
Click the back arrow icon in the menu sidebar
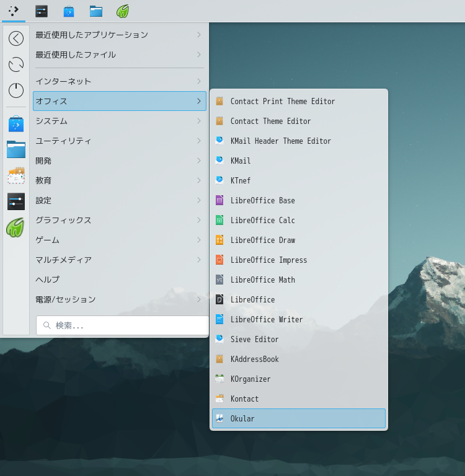click(16, 38)
